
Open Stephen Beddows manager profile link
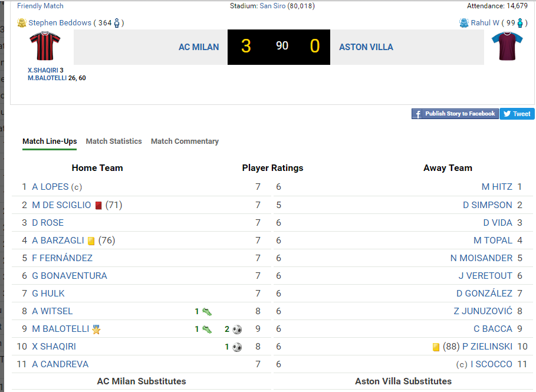tap(60, 23)
